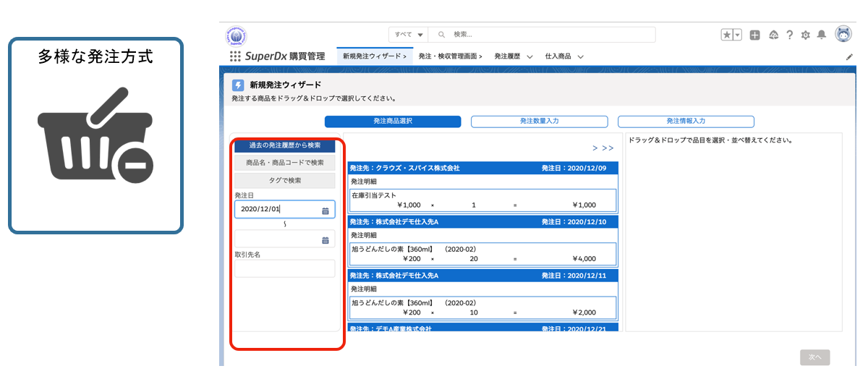Switch to the 発注・検収管理画面 tab

click(450, 56)
